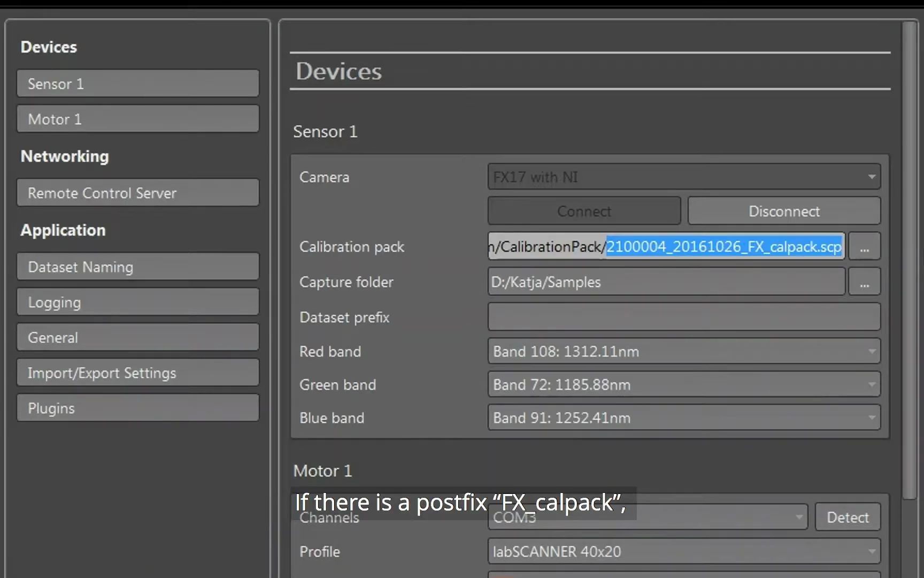
Task: Open Remote Control Server settings
Action: coord(137,193)
